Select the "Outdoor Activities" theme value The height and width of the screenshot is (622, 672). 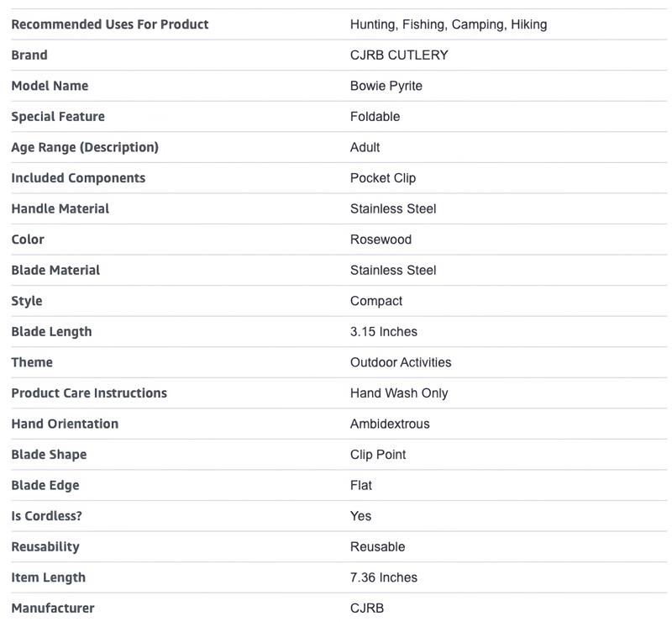coord(400,362)
